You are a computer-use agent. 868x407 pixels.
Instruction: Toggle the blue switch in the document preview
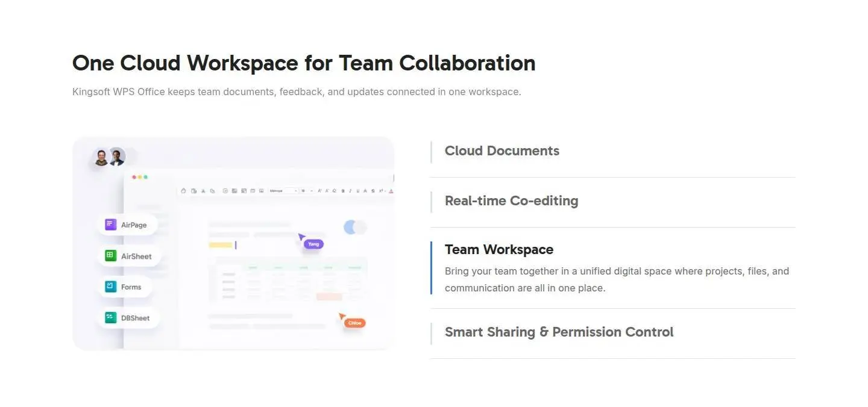point(355,227)
